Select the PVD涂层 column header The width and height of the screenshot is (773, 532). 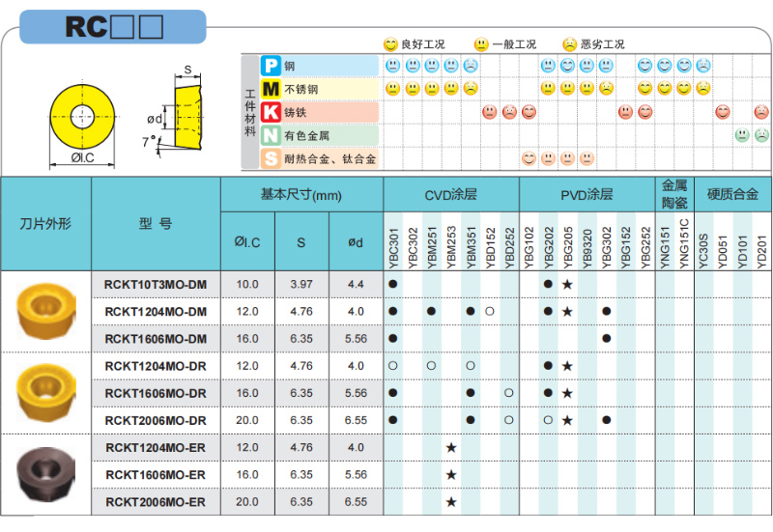click(x=587, y=194)
